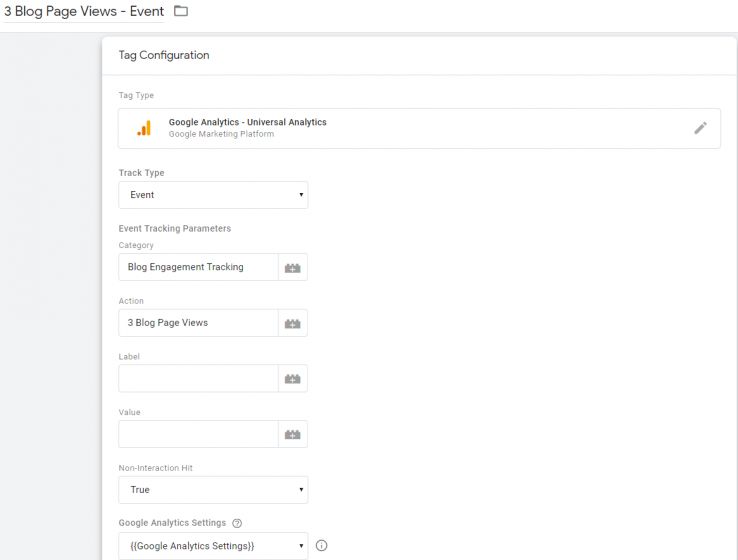Click the Tag Configuration section header

click(x=164, y=55)
